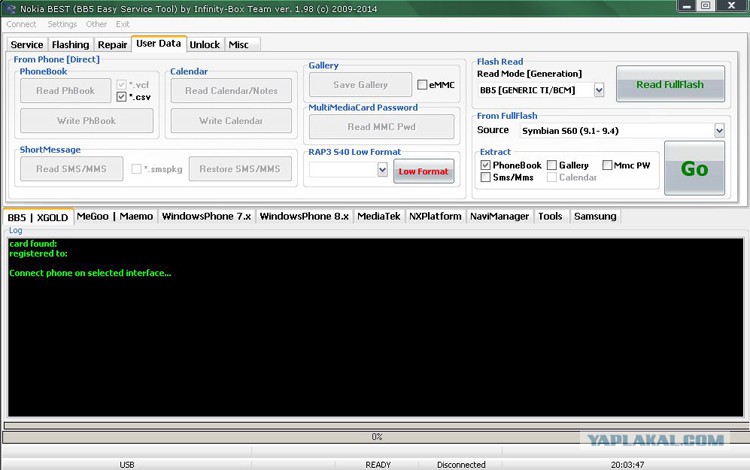Open the RAP3 S40 Low Format dropdown
This screenshot has height=470, width=750.
click(382, 169)
